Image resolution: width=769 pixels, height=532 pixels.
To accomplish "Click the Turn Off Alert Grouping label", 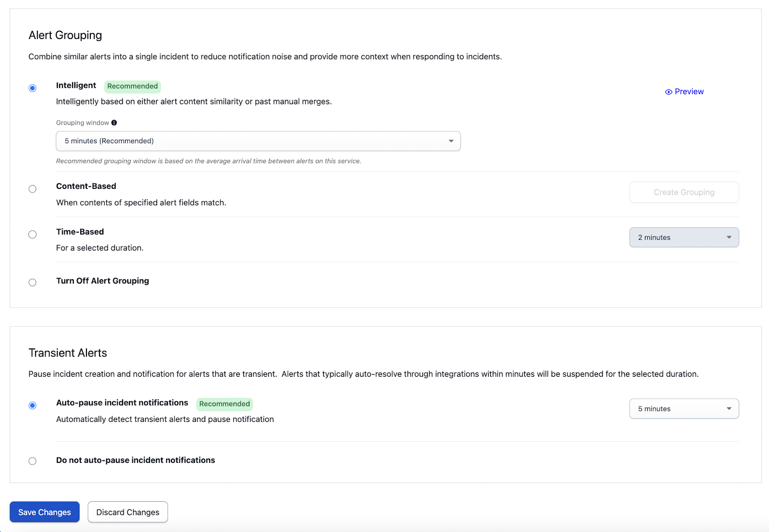I will click(102, 281).
